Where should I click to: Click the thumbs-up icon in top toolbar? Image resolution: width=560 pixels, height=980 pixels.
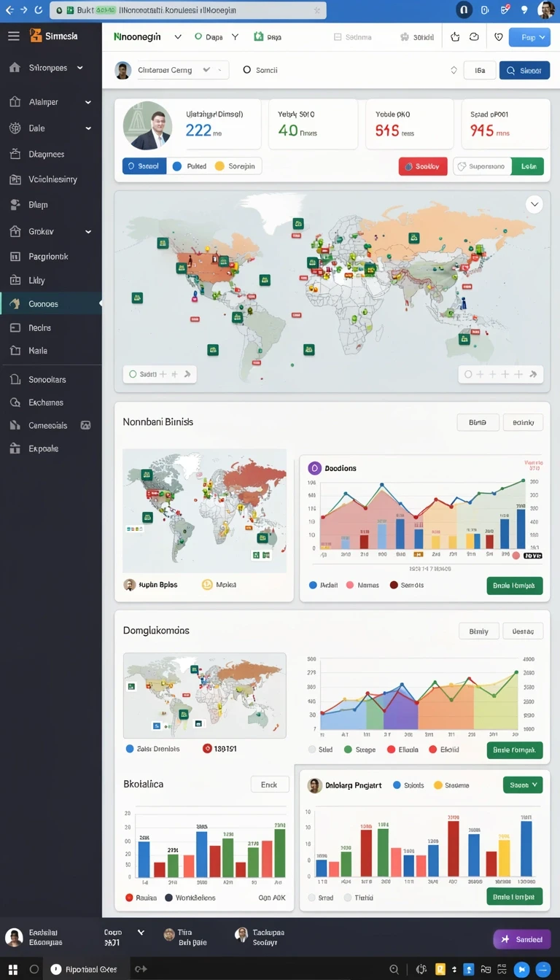pyautogui.click(x=456, y=36)
